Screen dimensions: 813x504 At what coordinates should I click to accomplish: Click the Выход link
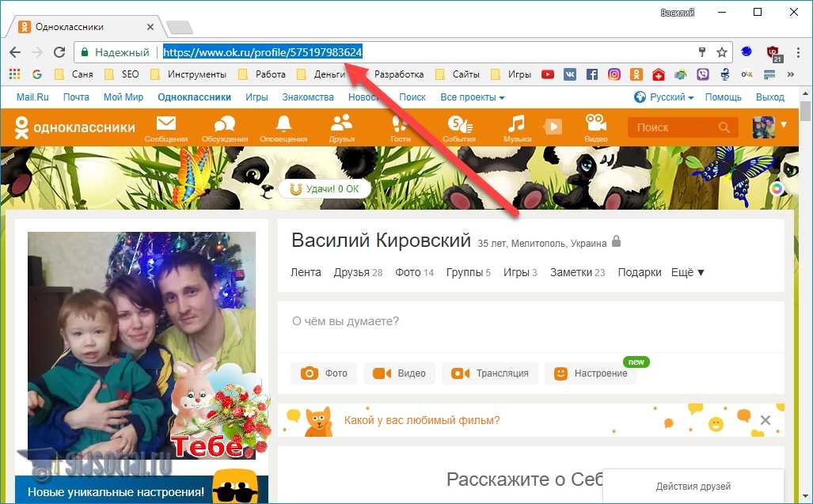pos(769,97)
